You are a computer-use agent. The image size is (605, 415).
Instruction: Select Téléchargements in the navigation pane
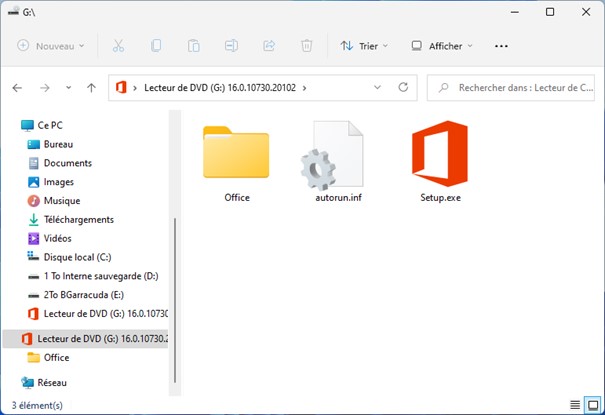coord(78,220)
